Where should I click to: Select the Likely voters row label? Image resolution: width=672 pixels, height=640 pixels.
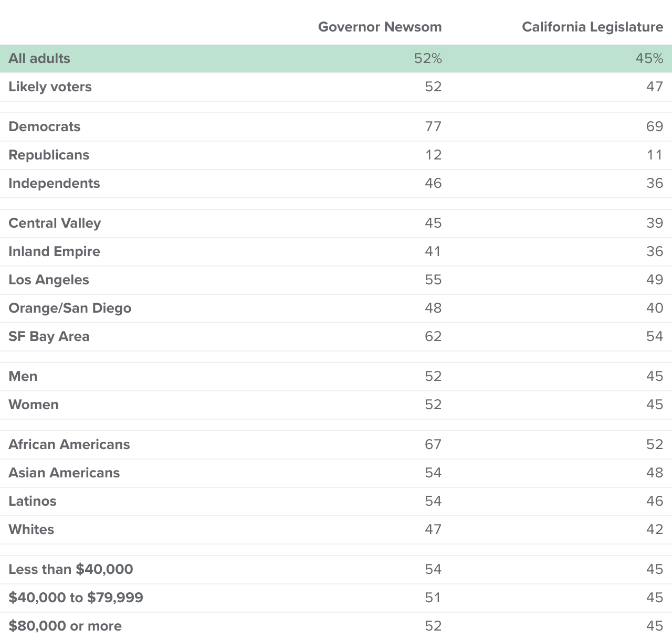point(50,87)
